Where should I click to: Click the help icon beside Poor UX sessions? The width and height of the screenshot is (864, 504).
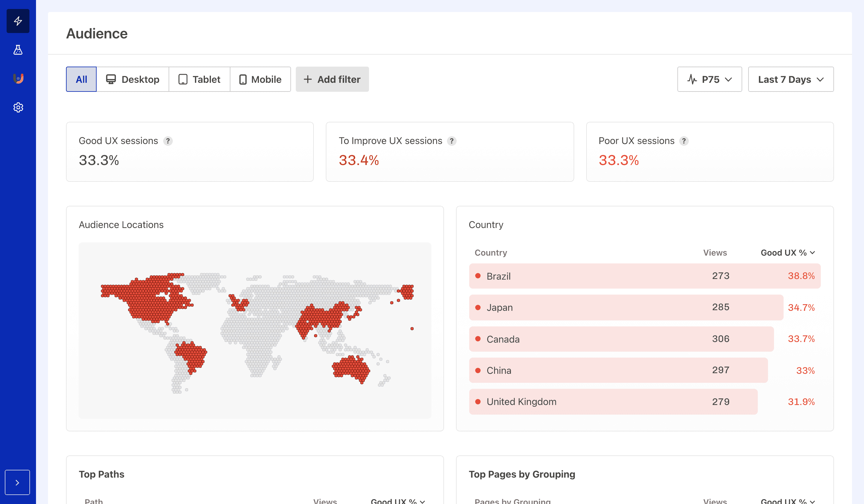(x=684, y=141)
